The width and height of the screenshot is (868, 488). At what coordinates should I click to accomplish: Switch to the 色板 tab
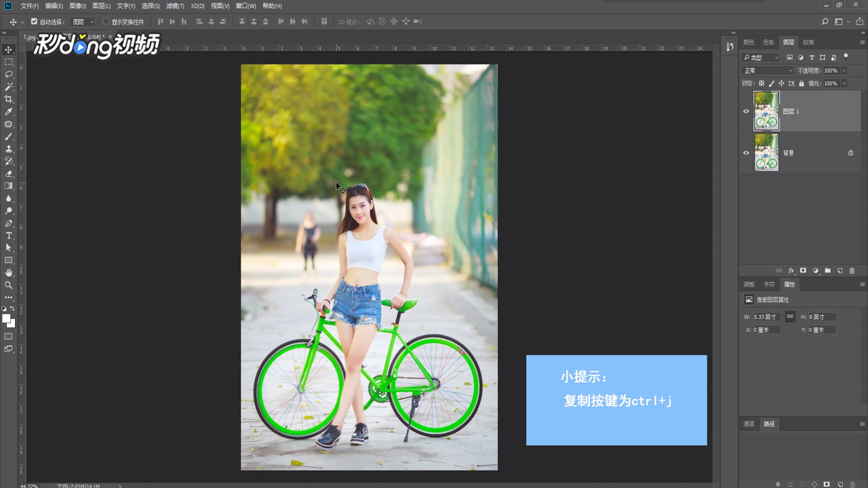pyautogui.click(x=768, y=42)
